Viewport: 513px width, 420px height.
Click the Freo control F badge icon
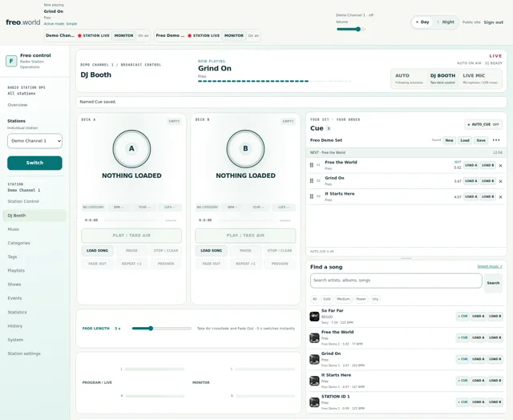[11, 61]
